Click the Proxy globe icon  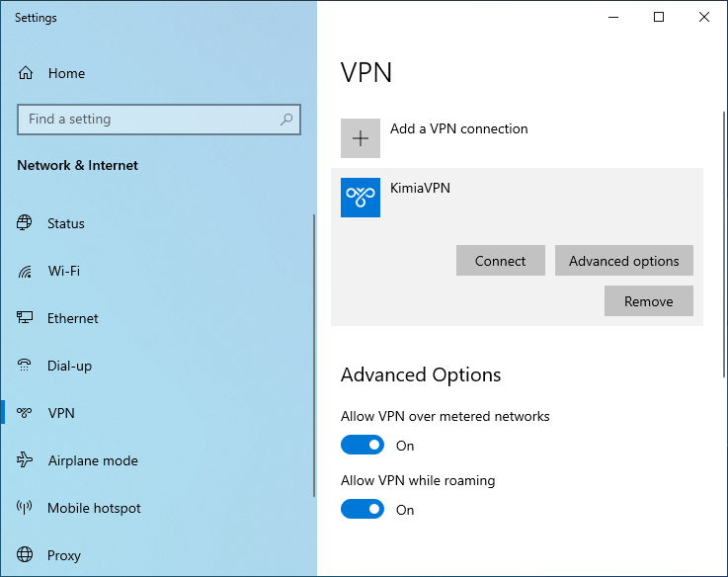tap(26, 555)
